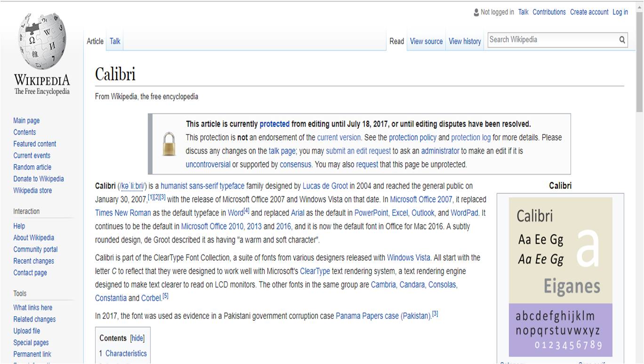
Task: Open the protection log link
Action: 471,138
